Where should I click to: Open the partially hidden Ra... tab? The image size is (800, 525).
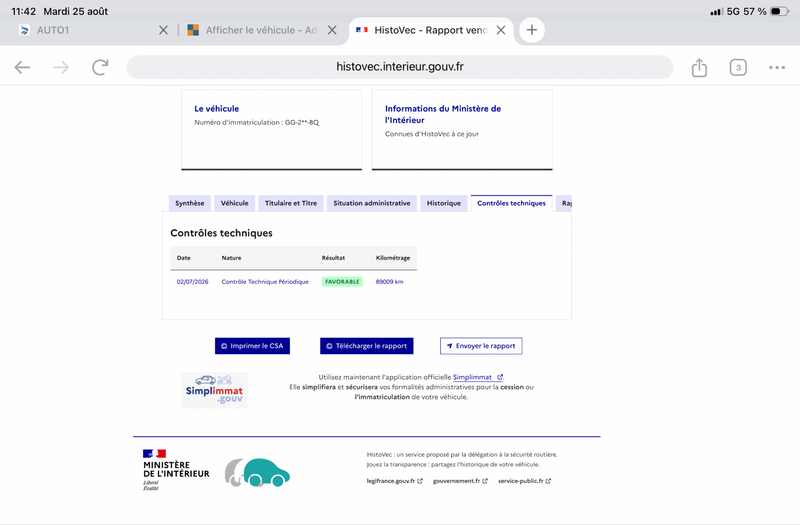tap(564, 203)
